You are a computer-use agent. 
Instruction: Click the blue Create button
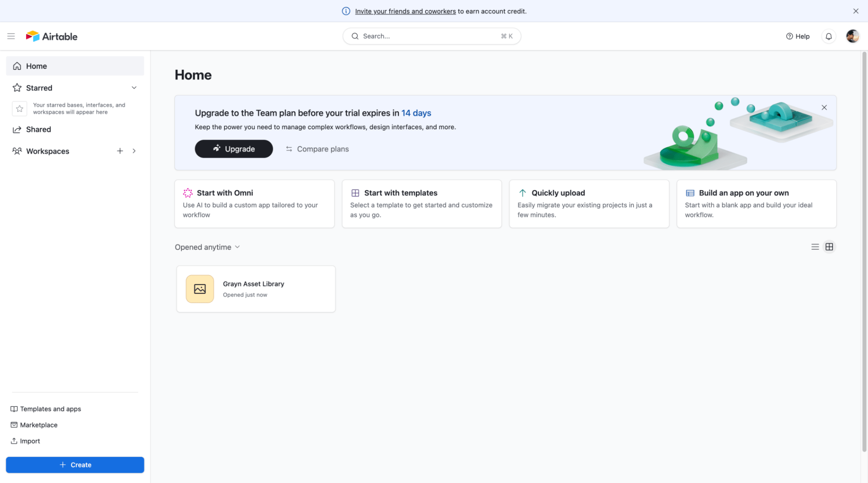(x=75, y=465)
